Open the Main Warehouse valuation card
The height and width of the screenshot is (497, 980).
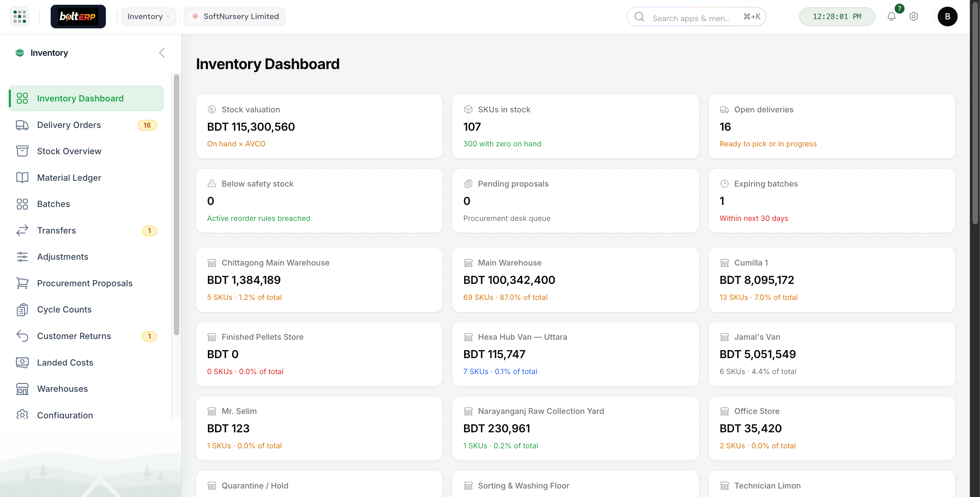575,280
